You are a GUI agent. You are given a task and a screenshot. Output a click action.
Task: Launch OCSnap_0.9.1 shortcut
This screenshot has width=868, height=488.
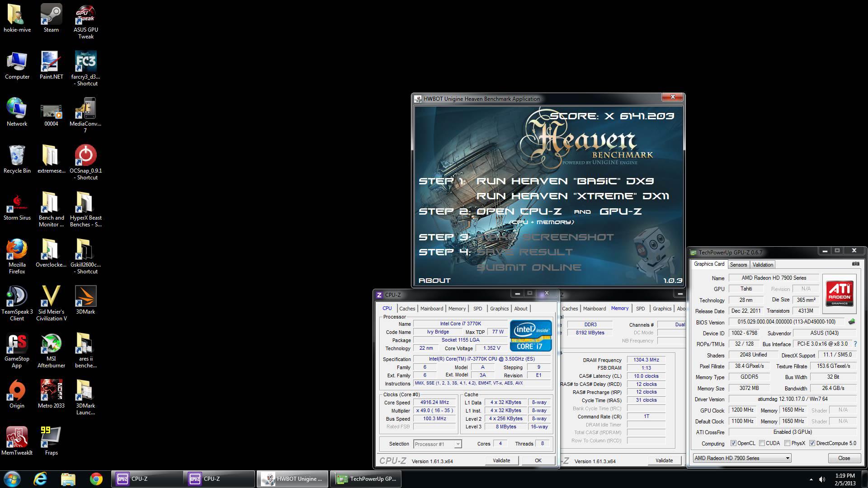85,162
